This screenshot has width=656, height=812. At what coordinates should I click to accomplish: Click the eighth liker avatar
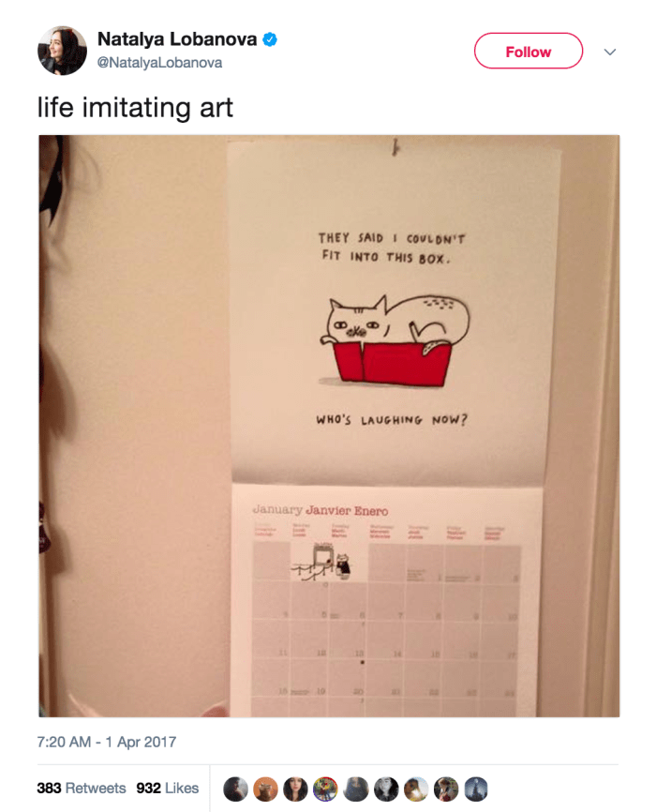tap(446, 789)
